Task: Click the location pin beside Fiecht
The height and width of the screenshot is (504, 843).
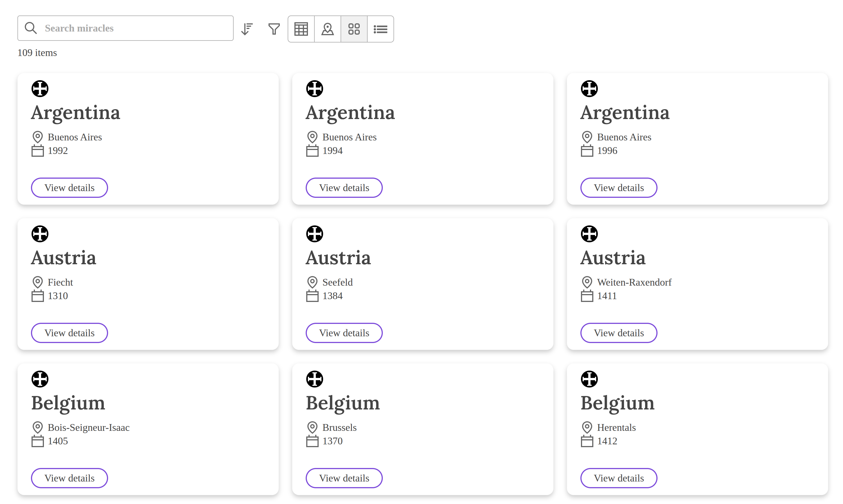Action: [x=38, y=282]
